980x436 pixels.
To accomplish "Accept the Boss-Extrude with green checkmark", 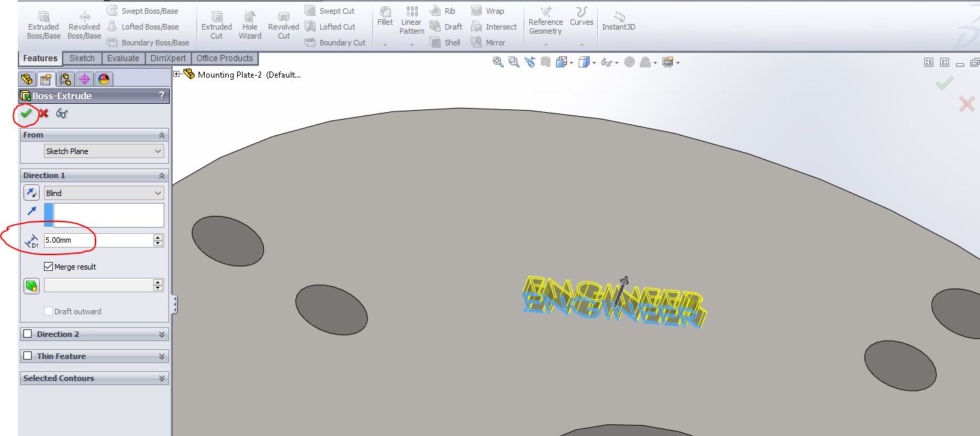I will (26, 113).
